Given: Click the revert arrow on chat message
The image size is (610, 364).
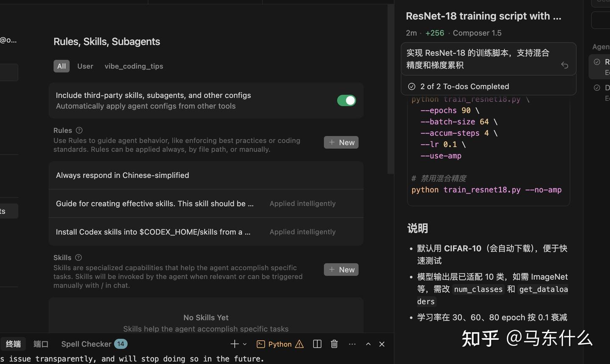Looking at the screenshot, I should 564,65.
